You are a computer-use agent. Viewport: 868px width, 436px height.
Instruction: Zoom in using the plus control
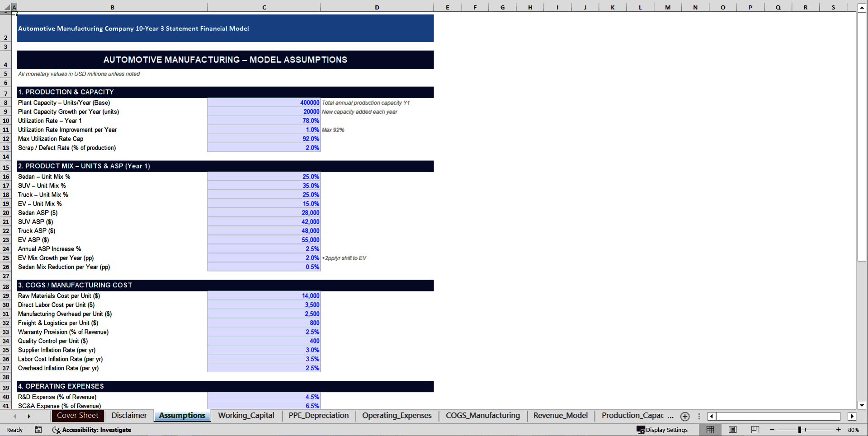839,430
